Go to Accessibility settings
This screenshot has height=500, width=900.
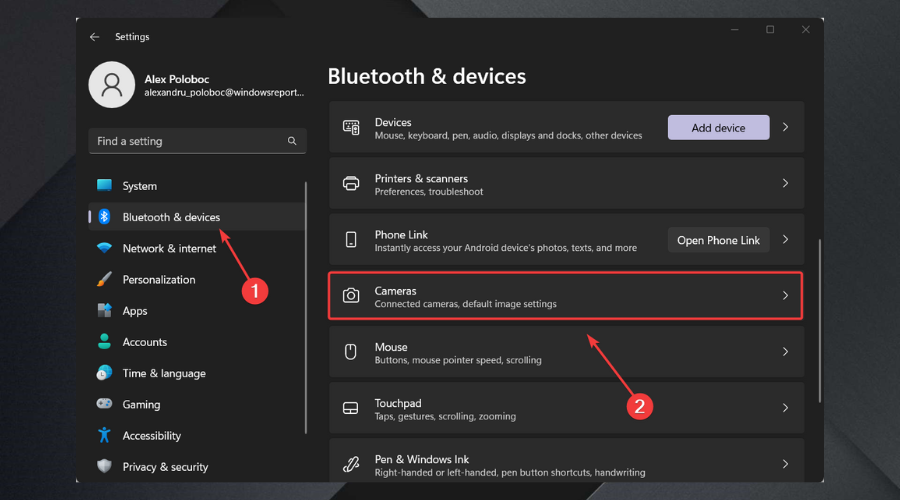(197, 435)
